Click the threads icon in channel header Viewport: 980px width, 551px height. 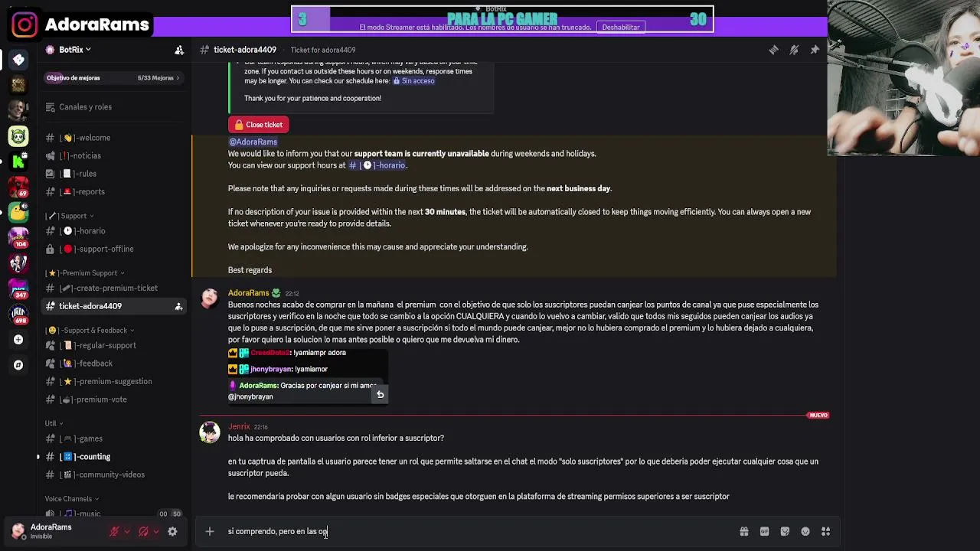click(x=773, y=50)
